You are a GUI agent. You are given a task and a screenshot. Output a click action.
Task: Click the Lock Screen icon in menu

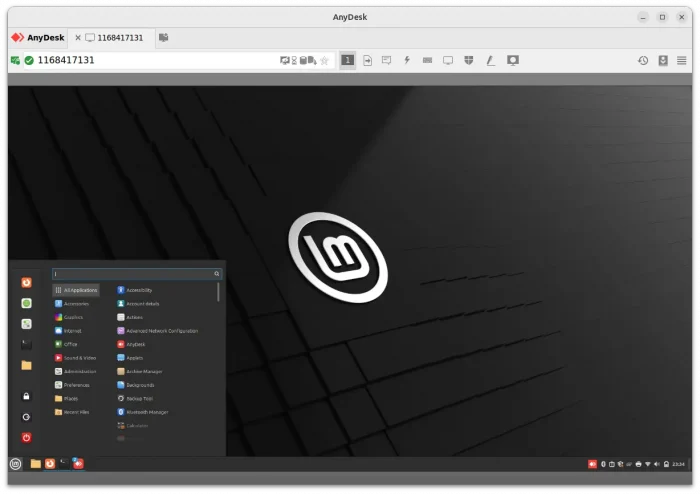click(26, 396)
